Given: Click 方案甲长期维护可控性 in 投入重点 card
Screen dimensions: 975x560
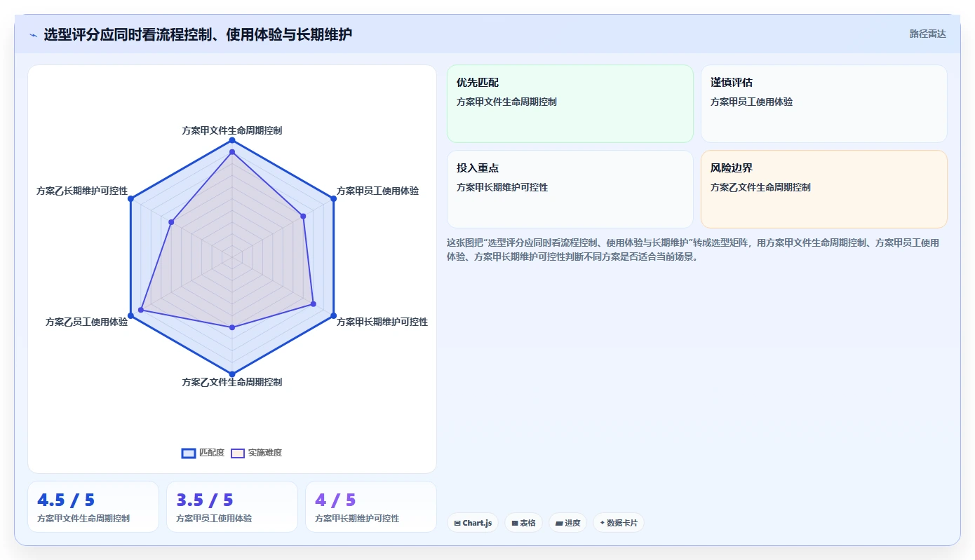Looking at the screenshot, I should tap(502, 187).
